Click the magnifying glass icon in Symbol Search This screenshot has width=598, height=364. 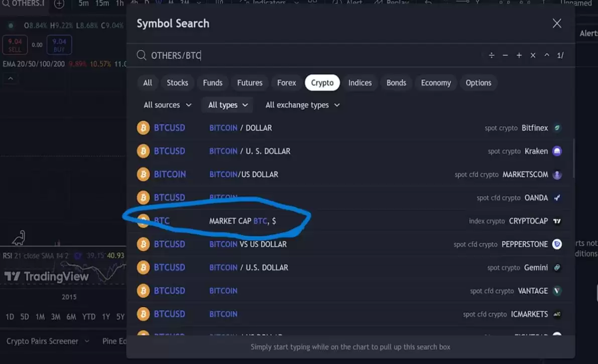[x=141, y=55]
